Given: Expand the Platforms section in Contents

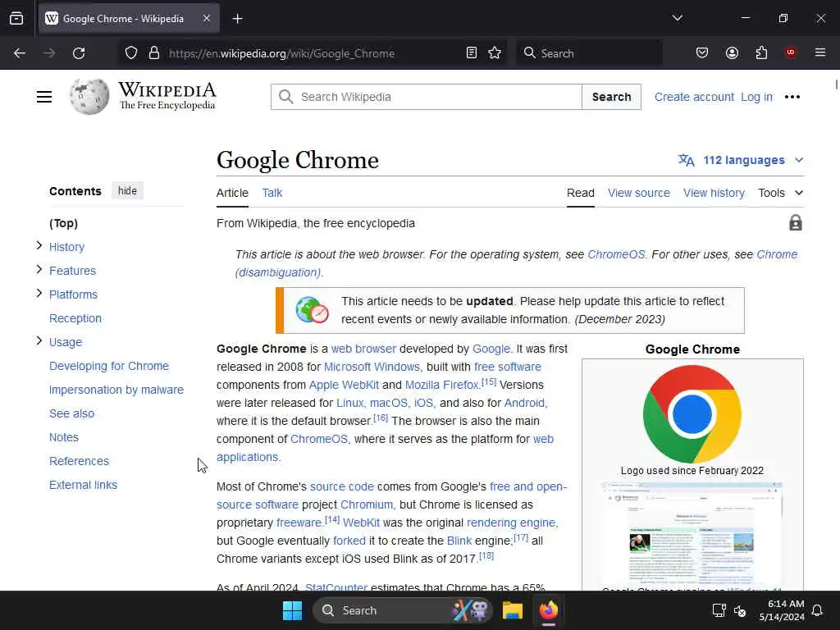Looking at the screenshot, I should (x=39, y=293).
